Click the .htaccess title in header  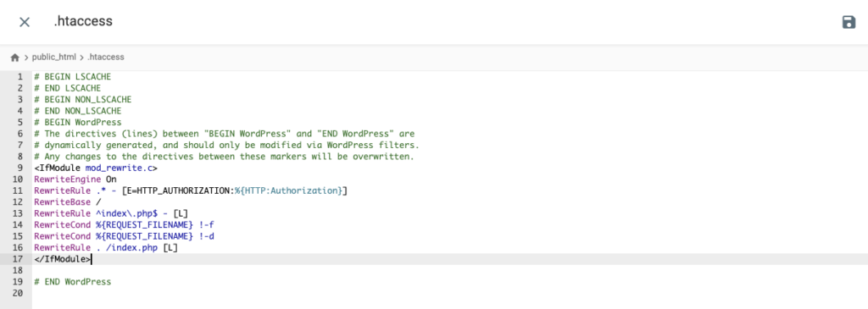(x=83, y=21)
